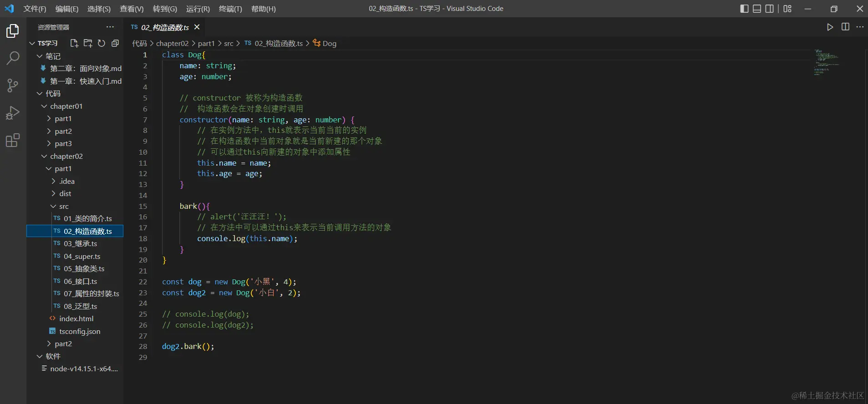Toggle primary side bar visibility
Screen dimensions: 868x404
coord(745,9)
